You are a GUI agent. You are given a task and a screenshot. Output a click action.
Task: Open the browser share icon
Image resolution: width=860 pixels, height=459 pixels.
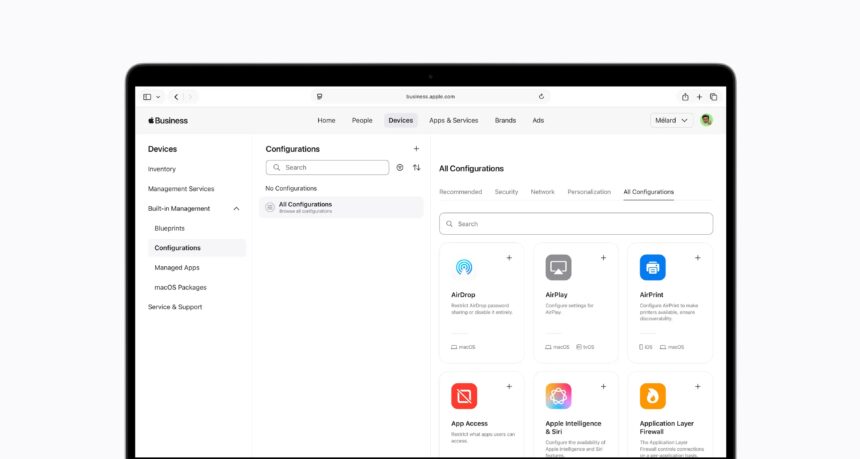click(x=685, y=97)
